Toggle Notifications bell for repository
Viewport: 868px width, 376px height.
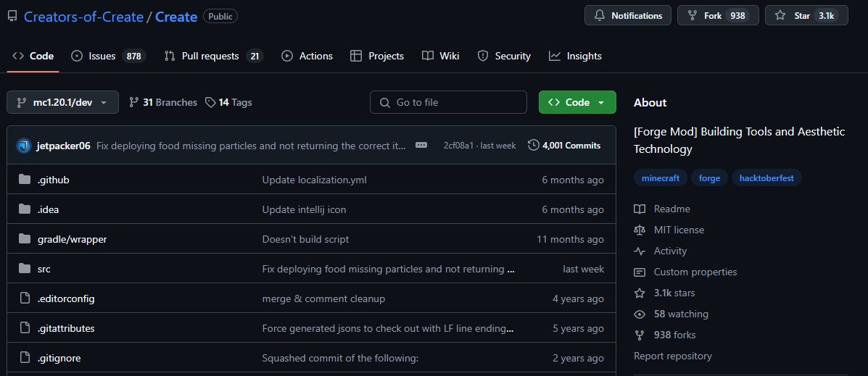point(629,16)
